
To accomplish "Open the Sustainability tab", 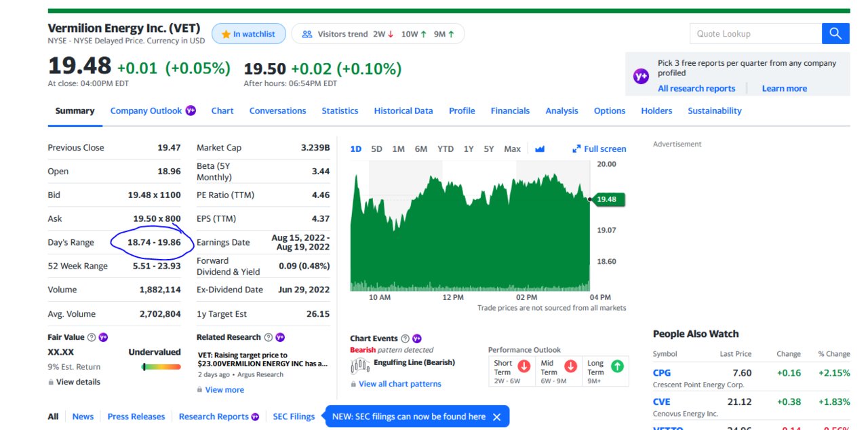I will (x=715, y=111).
